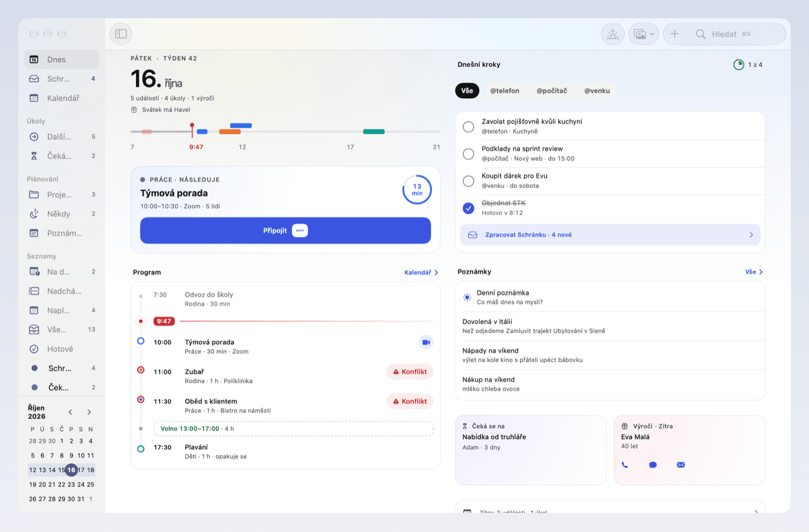Click the video camera icon for Týmová porada
This screenshot has width=809, height=532.
[426, 342]
